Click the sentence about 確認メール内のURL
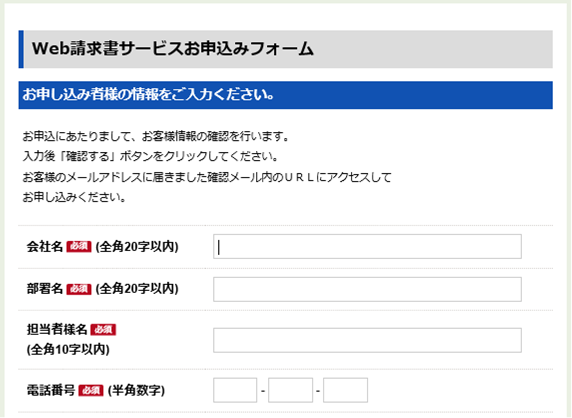Image resolution: width=572 pixels, height=418 pixels. 207,177
